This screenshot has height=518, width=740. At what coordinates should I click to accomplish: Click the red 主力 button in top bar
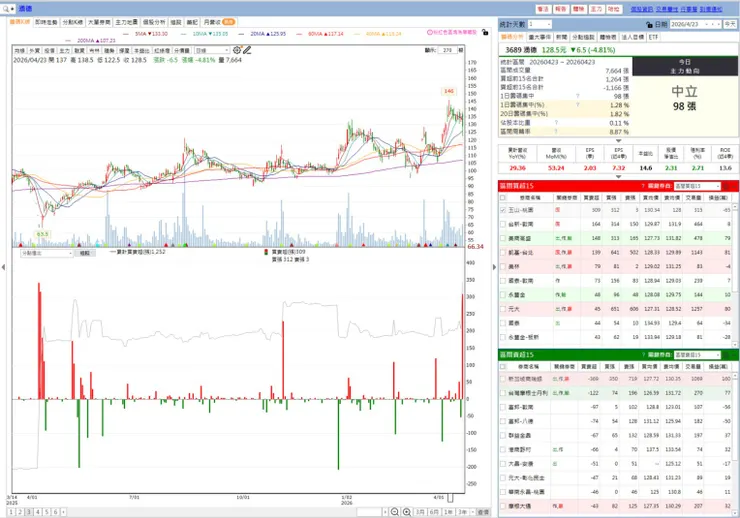point(597,9)
